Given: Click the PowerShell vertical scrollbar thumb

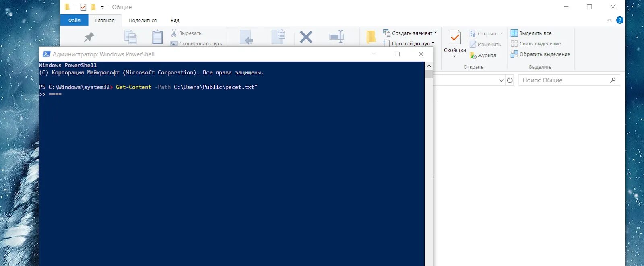Looking at the screenshot, I should click(x=429, y=74).
